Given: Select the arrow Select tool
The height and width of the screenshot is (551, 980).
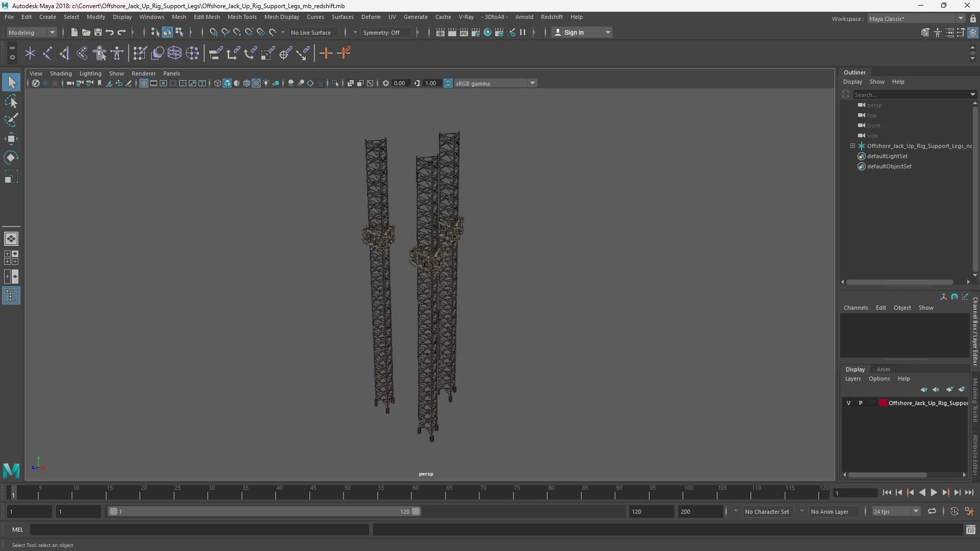Looking at the screenshot, I should [11, 82].
